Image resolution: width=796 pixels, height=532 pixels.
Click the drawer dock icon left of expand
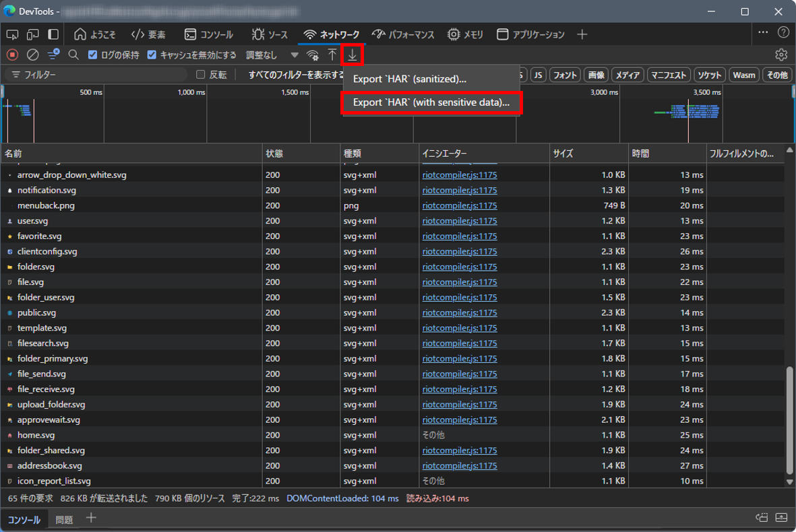coord(762,518)
